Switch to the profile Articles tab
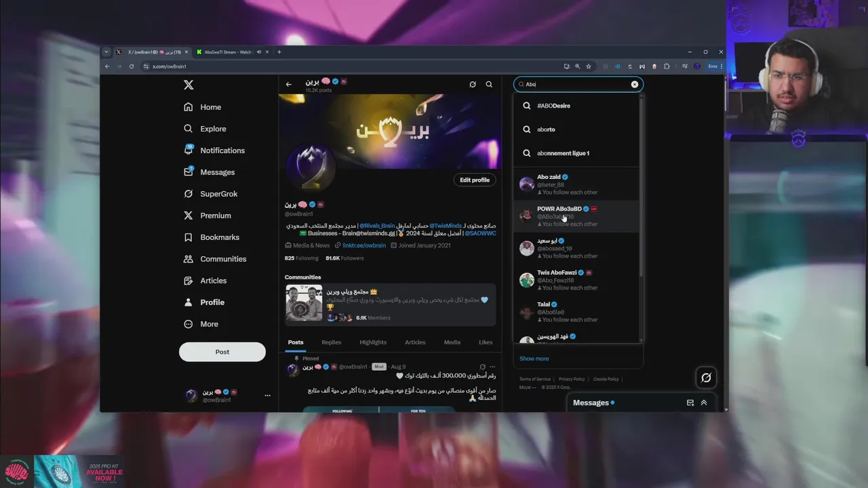Viewport: 868px width, 488px height. coord(415,342)
